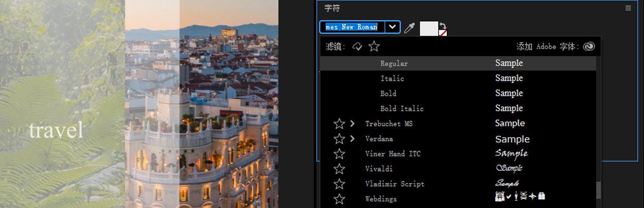644x208 pixels.
Task: Click the 字符 panel tab
Action: pyautogui.click(x=332, y=8)
